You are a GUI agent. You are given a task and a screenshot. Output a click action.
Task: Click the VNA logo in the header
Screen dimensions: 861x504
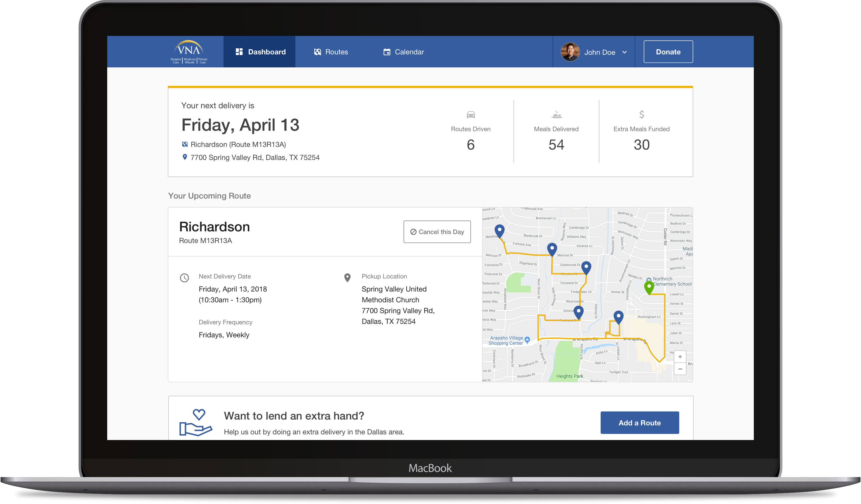pyautogui.click(x=189, y=52)
